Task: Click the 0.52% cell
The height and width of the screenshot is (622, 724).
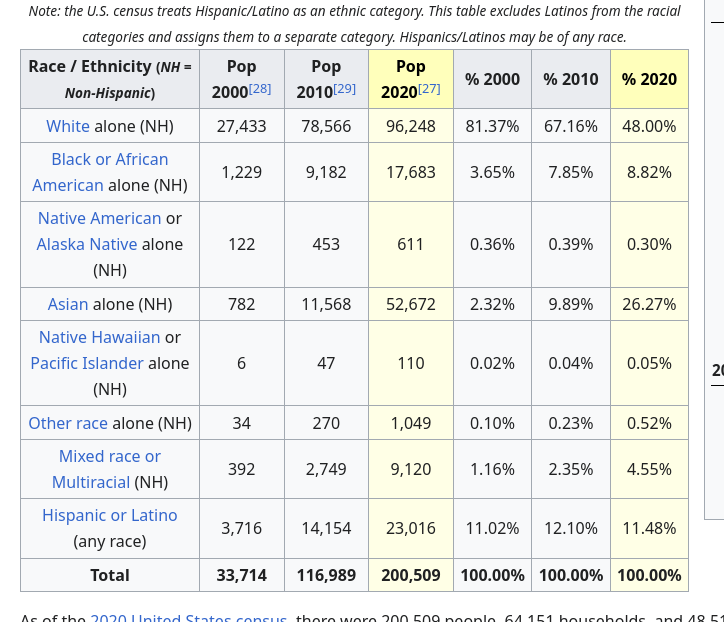Action: [649, 423]
